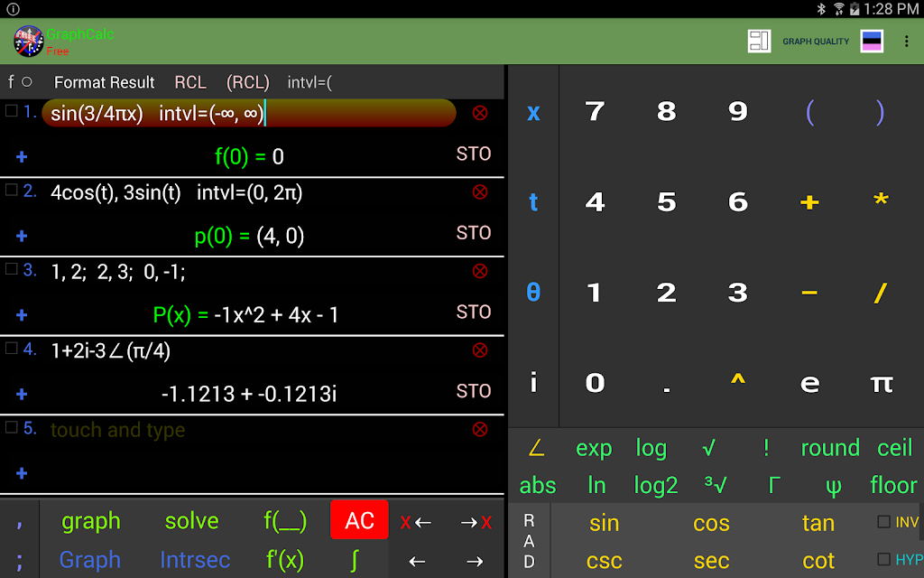The height and width of the screenshot is (578, 924).
Task: Expand entry 3 with blue plus
Action: click(22, 315)
